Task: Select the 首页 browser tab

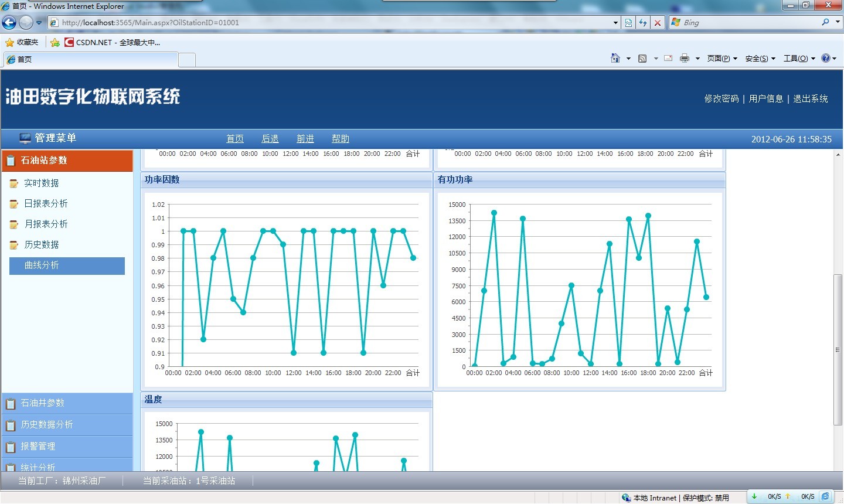Action: pos(91,59)
